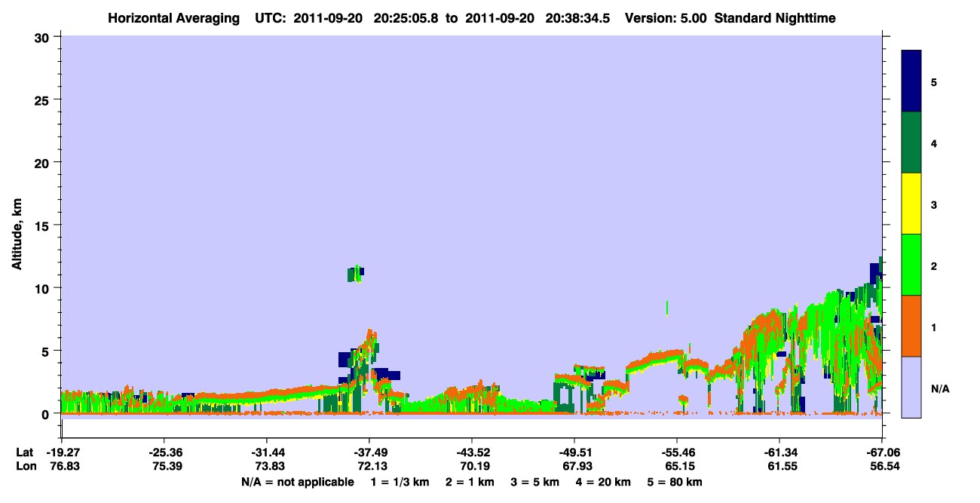Click the 'Lon' row label

coord(25,466)
